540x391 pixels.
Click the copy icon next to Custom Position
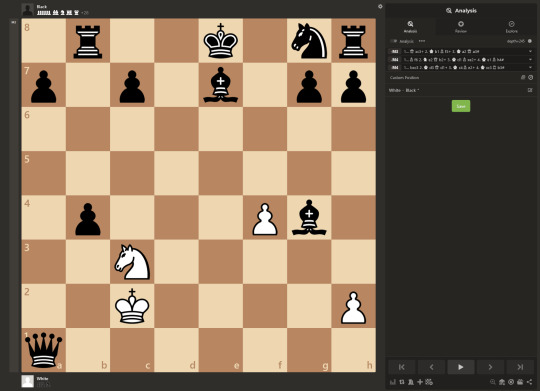523,78
